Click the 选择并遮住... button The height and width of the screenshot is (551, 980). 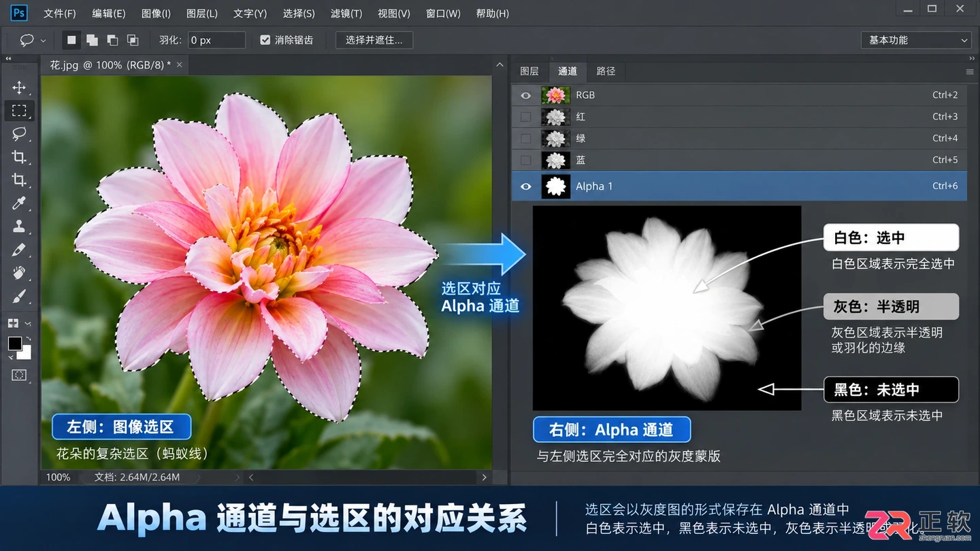(x=374, y=40)
